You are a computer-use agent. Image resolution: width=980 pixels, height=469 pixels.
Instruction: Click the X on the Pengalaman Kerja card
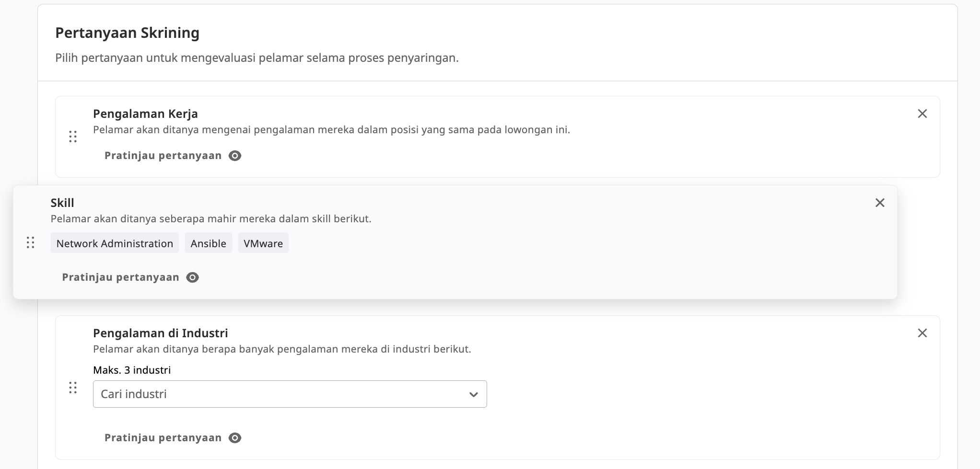coord(922,114)
